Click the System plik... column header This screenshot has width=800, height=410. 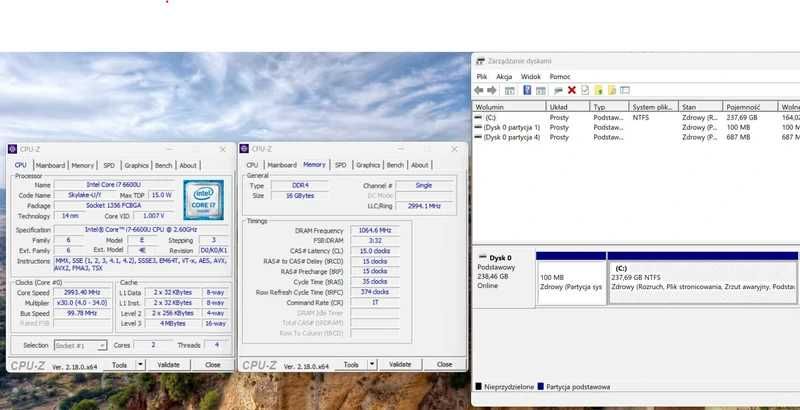tap(654, 107)
